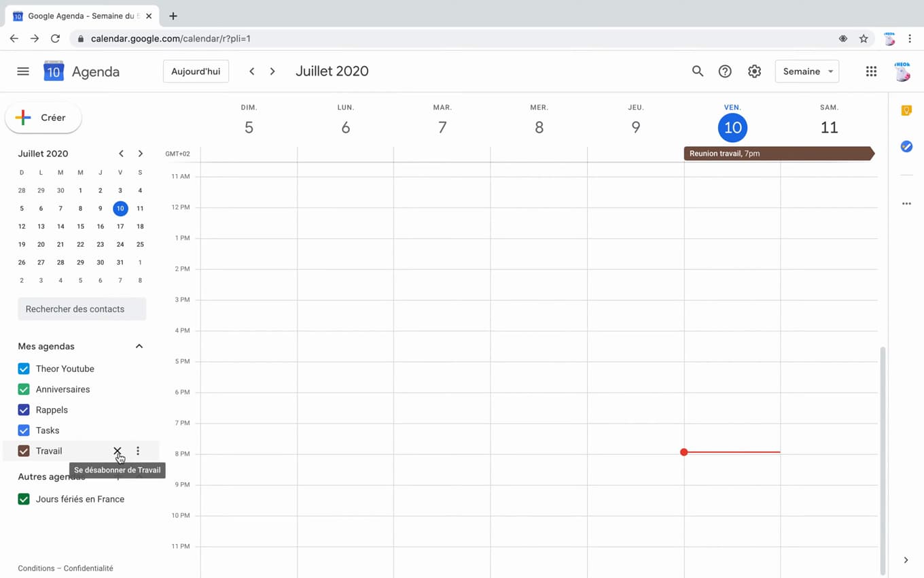Screen dimensions: 924x578
Task: Open the help question mark icon
Action: (x=725, y=71)
